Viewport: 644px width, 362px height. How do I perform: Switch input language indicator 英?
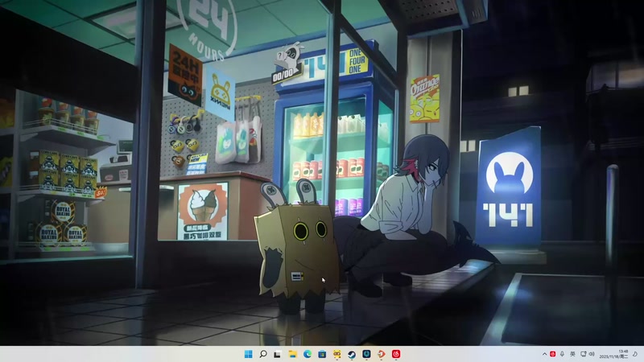(x=572, y=354)
